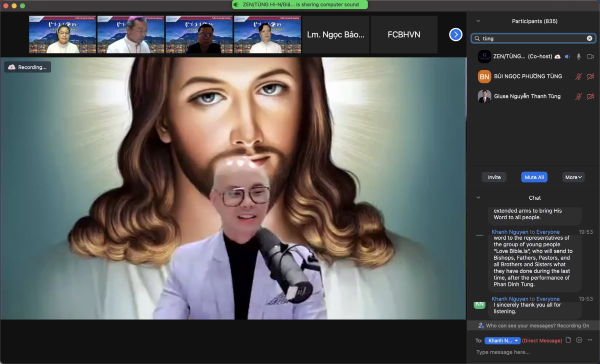Toggle muted mic for Giuse Nguyễn Thanh Tùng
This screenshot has height=364, width=600.
(x=578, y=96)
